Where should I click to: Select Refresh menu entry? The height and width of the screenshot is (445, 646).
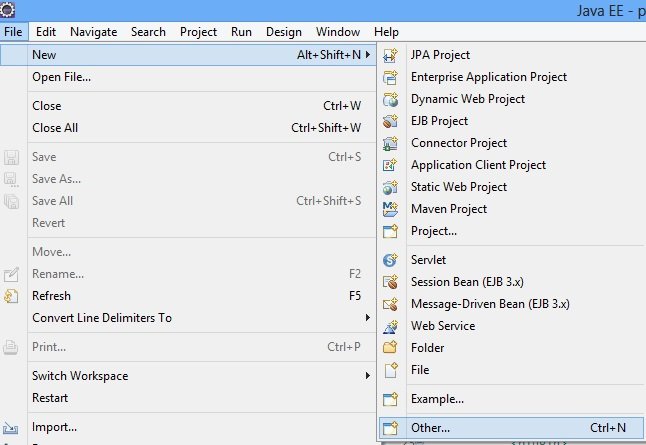188,296
